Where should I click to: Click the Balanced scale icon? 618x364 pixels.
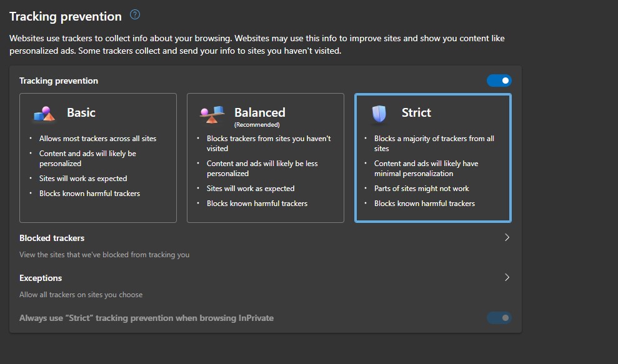click(x=212, y=114)
